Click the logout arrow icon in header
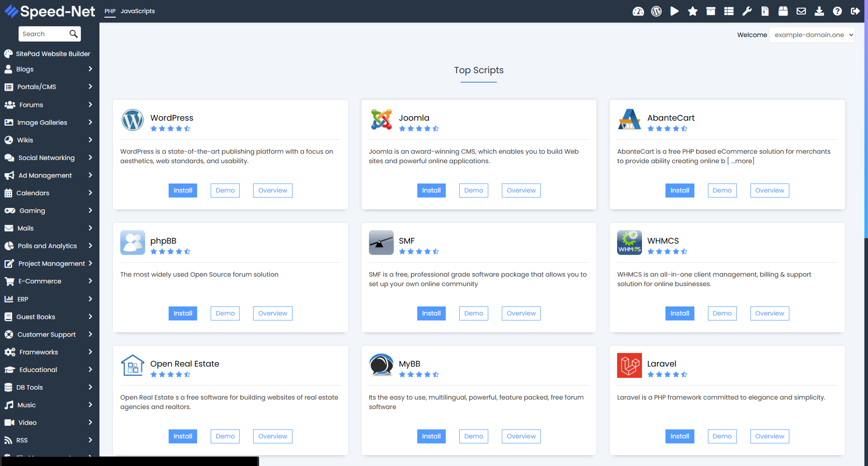 [855, 11]
